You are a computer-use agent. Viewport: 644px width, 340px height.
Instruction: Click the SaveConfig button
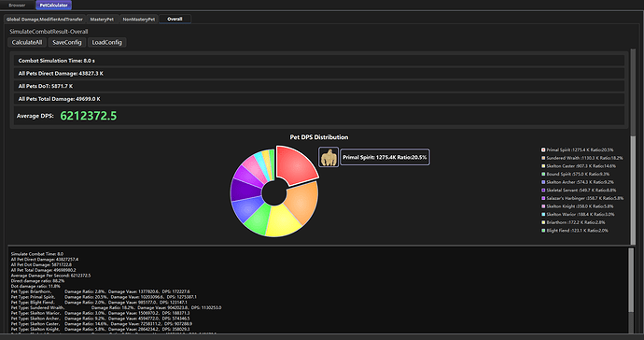[x=67, y=42]
